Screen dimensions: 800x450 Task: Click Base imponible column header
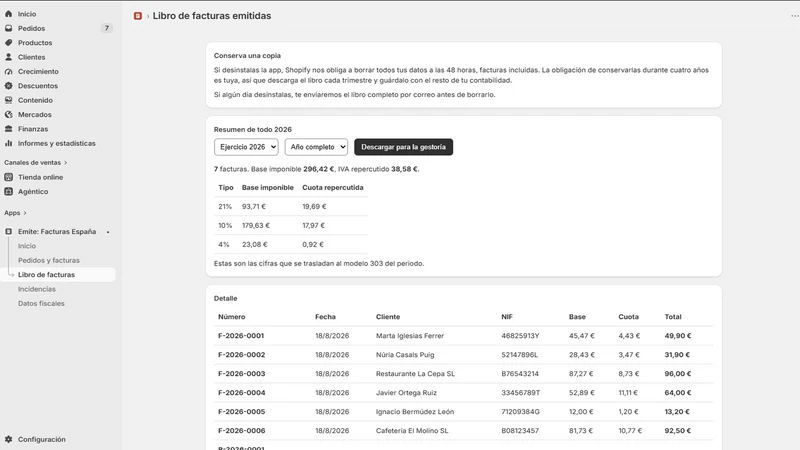click(268, 188)
